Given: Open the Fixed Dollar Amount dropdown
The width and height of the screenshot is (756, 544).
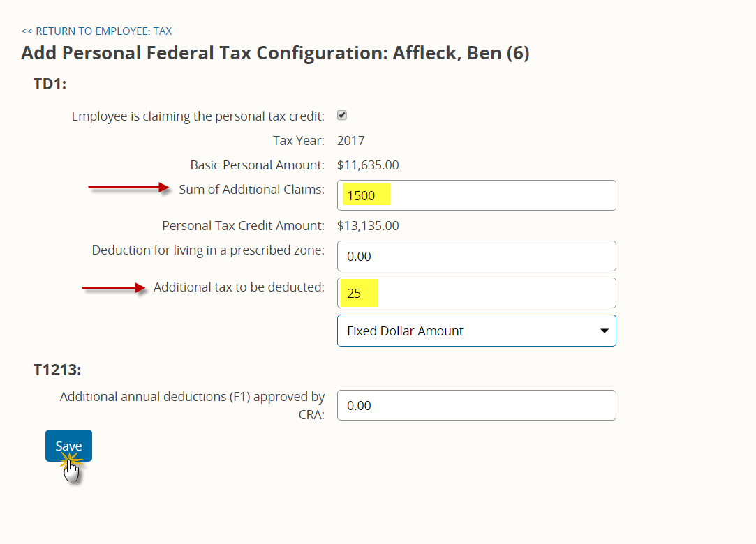Looking at the screenshot, I should coord(476,331).
